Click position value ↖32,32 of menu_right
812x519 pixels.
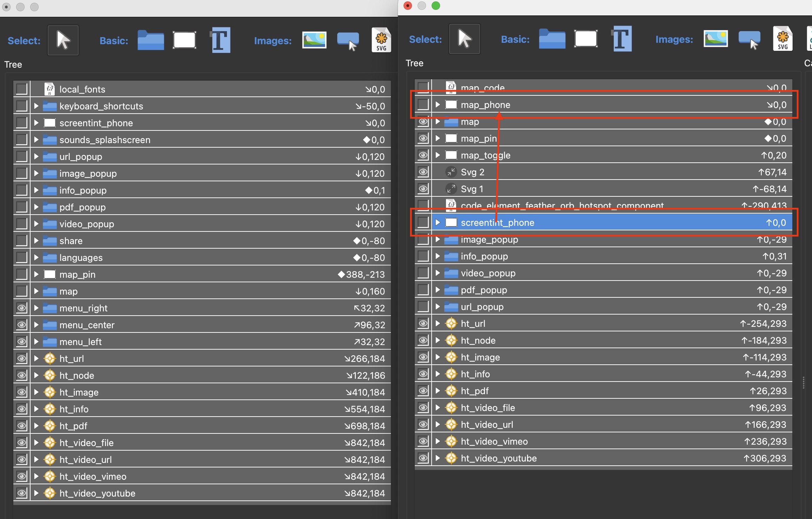point(370,308)
